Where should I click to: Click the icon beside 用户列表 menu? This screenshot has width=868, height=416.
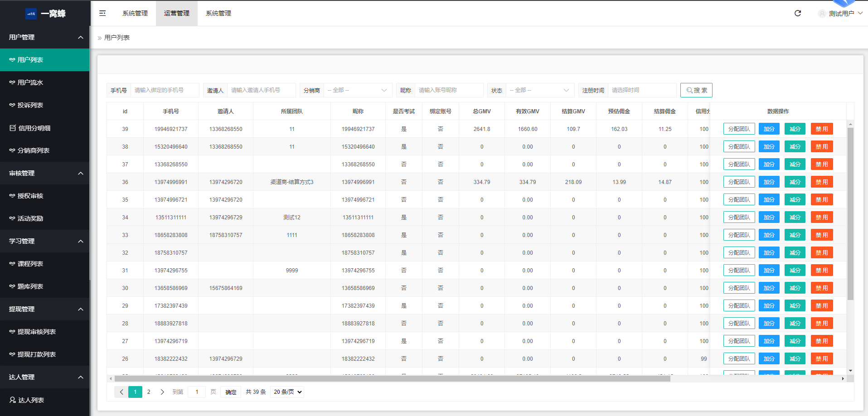point(12,60)
